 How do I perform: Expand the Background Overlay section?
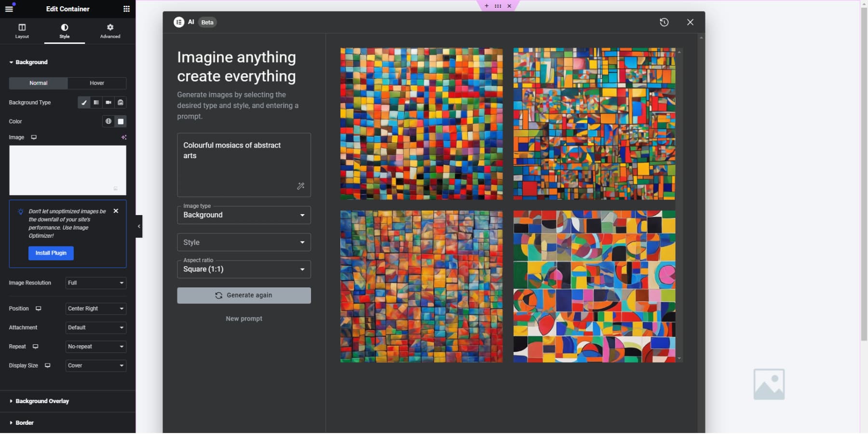(42, 401)
